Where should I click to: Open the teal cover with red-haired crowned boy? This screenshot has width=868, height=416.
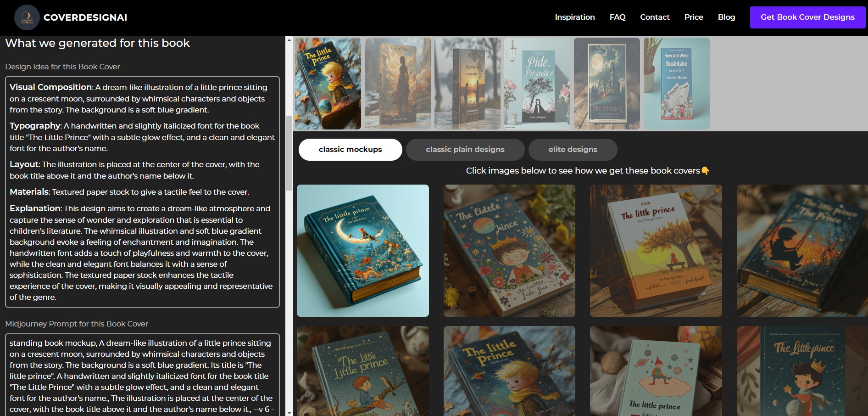[x=802, y=371]
